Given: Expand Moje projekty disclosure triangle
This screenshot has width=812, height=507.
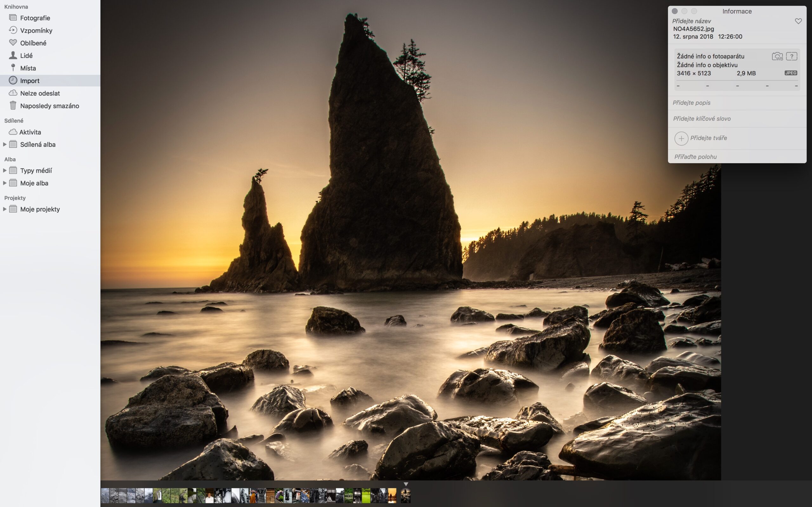Looking at the screenshot, I should pos(5,209).
